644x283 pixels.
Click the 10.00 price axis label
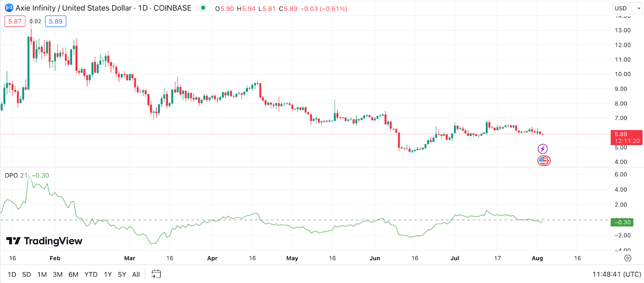pos(623,74)
